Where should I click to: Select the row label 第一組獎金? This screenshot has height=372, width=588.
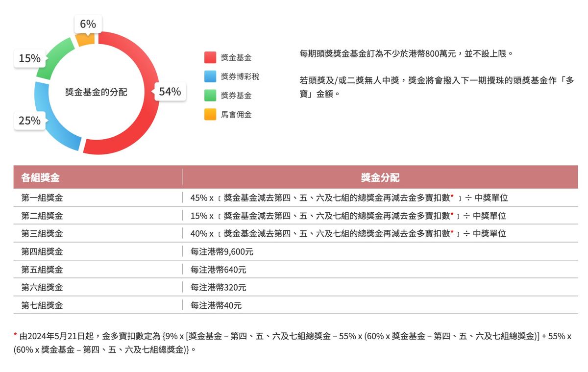click(x=42, y=198)
